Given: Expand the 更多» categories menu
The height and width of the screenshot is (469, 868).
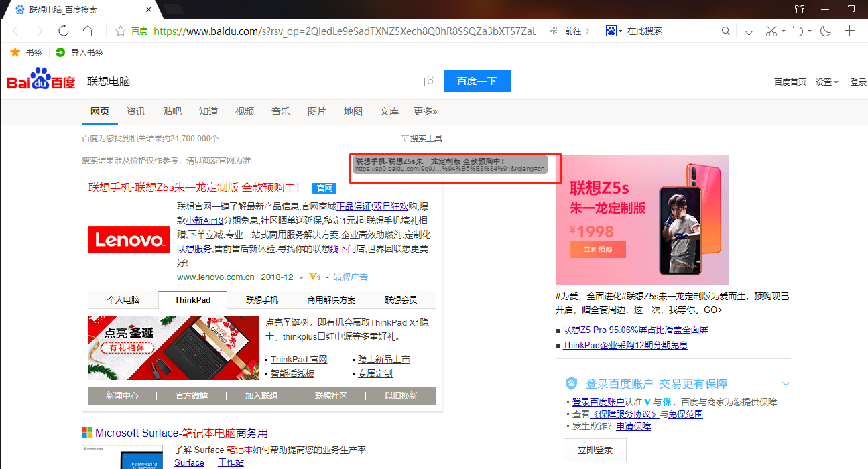Looking at the screenshot, I should 426,111.
